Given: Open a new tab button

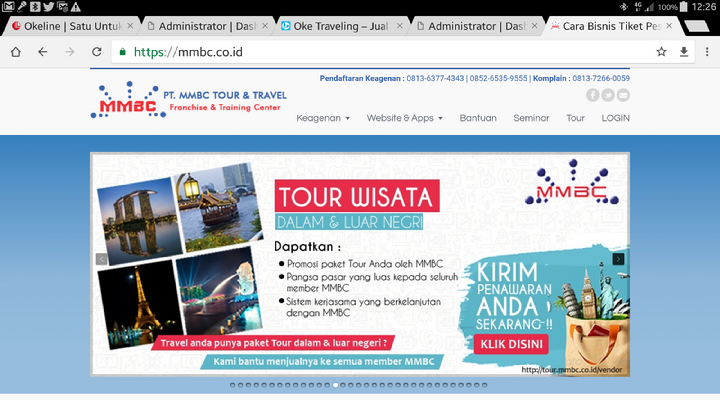Looking at the screenshot, I should coord(697,26).
